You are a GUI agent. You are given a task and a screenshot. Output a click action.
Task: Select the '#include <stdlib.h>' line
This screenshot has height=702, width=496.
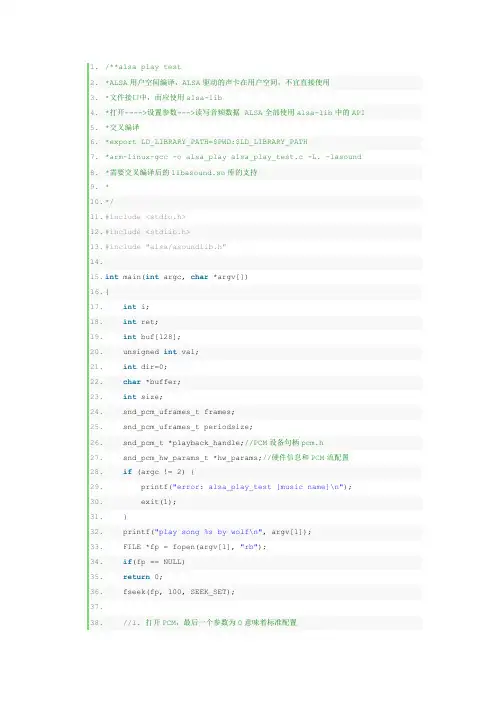pos(148,231)
